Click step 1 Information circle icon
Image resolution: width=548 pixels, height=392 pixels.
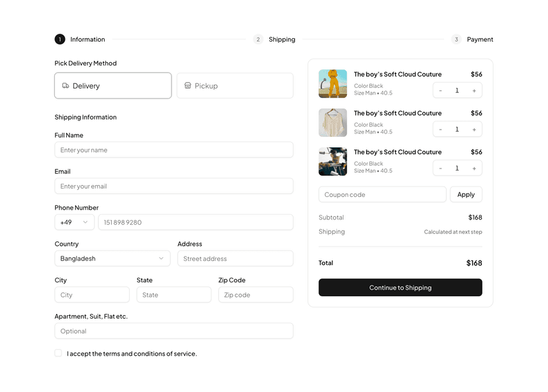click(60, 39)
